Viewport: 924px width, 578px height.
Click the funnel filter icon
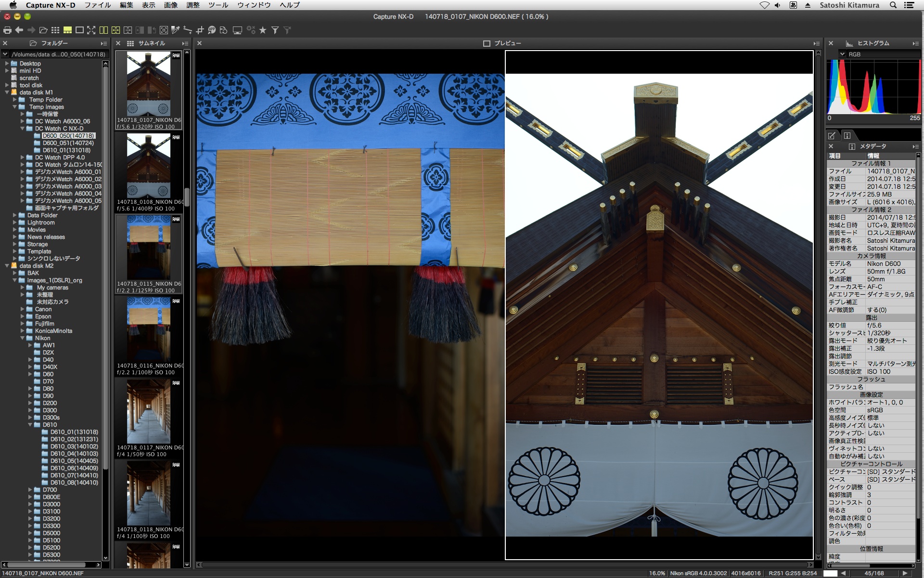pos(275,30)
